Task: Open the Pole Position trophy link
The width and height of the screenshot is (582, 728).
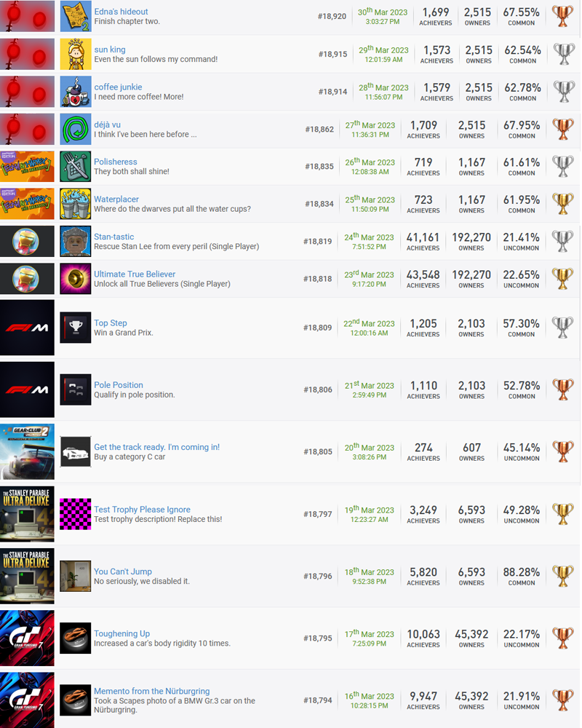Action: tap(119, 385)
